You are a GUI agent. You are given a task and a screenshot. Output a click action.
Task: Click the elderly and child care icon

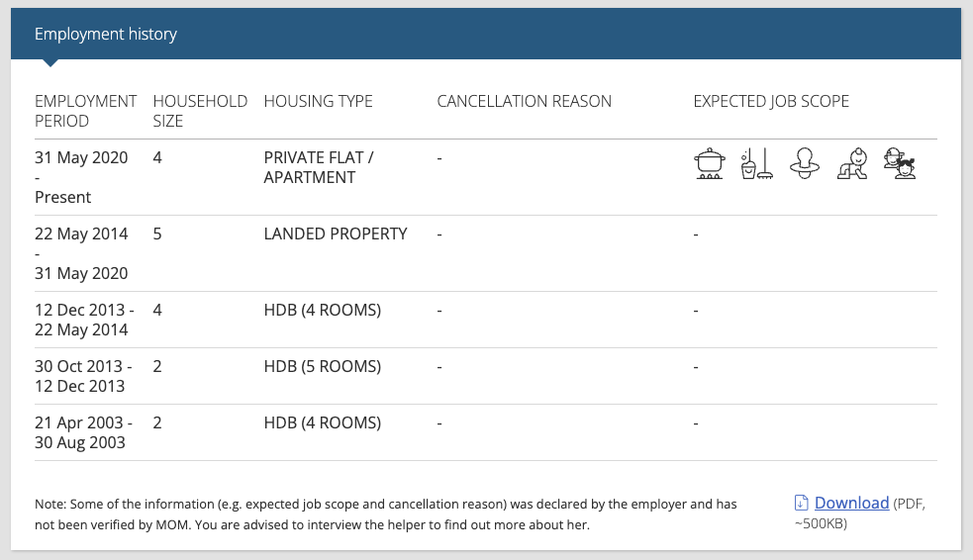pos(901,163)
